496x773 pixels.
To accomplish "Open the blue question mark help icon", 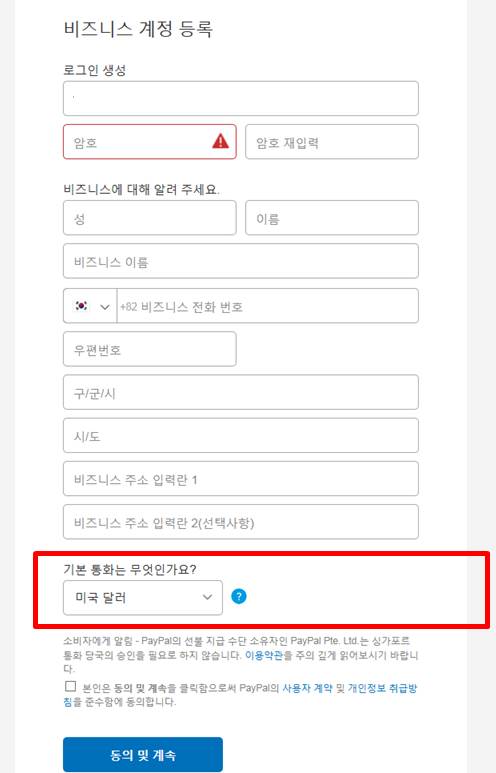I will pyautogui.click(x=239, y=597).
